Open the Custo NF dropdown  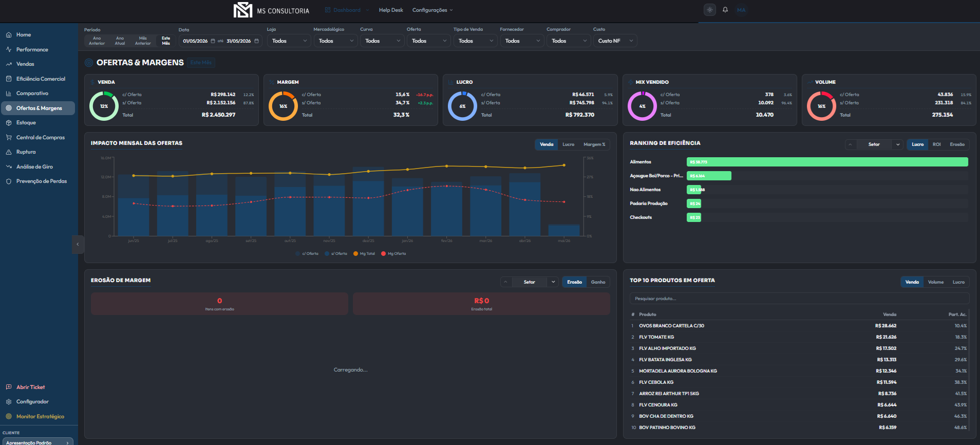click(x=615, y=41)
